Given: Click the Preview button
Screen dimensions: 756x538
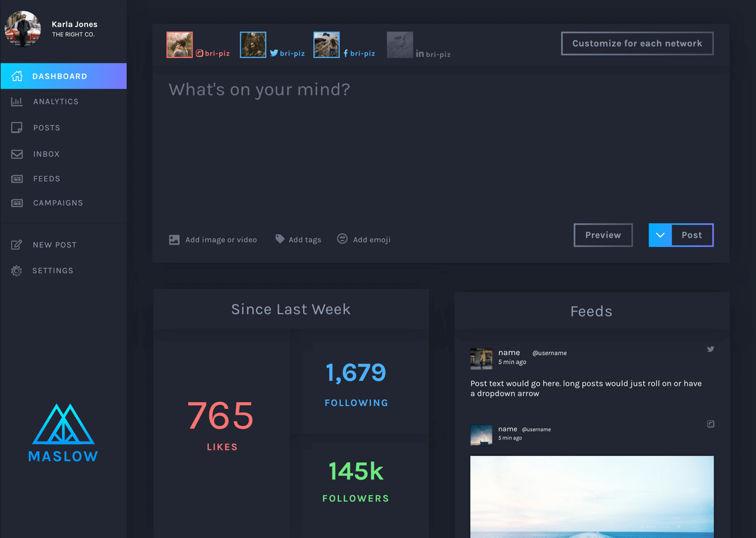Looking at the screenshot, I should tap(603, 235).
